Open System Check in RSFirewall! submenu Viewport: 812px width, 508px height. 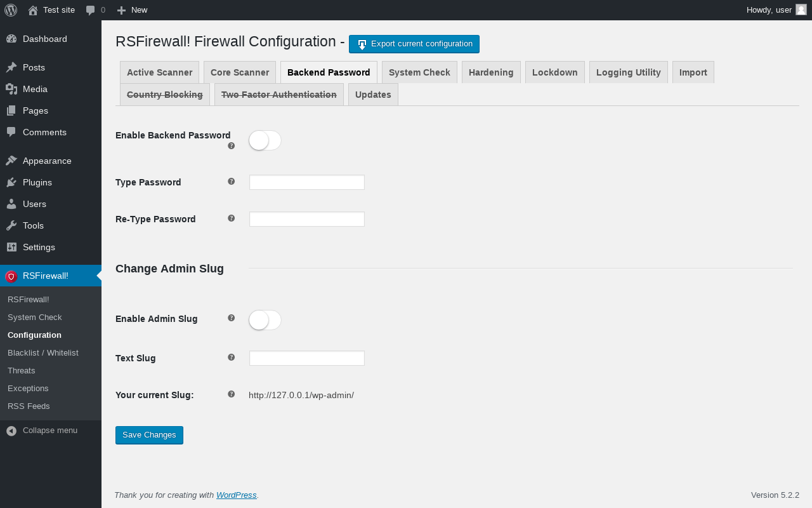tap(51, 317)
